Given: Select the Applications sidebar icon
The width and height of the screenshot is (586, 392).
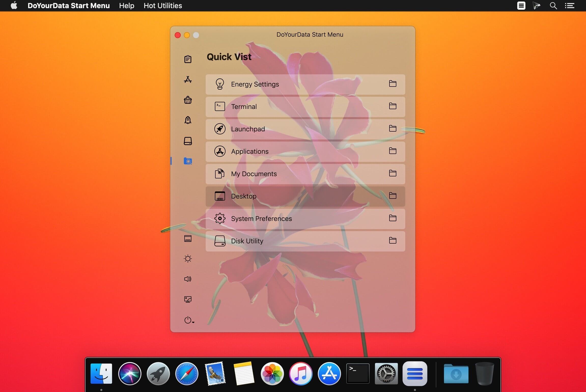Looking at the screenshot, I should 188,80.
